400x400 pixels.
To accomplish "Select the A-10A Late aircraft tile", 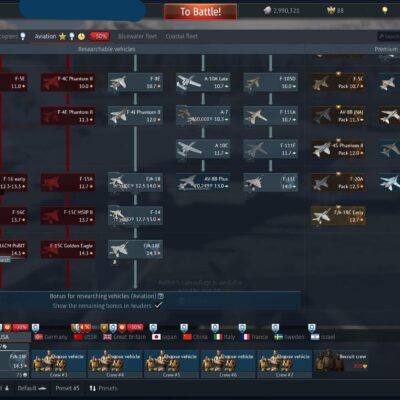I will coord(203,82).
